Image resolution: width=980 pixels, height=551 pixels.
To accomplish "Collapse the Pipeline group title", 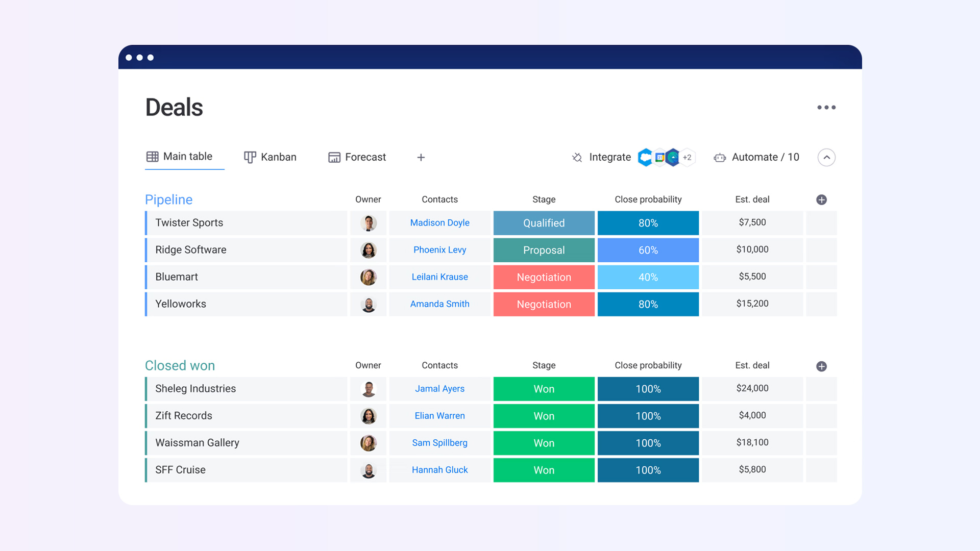I will click(168, 199).
